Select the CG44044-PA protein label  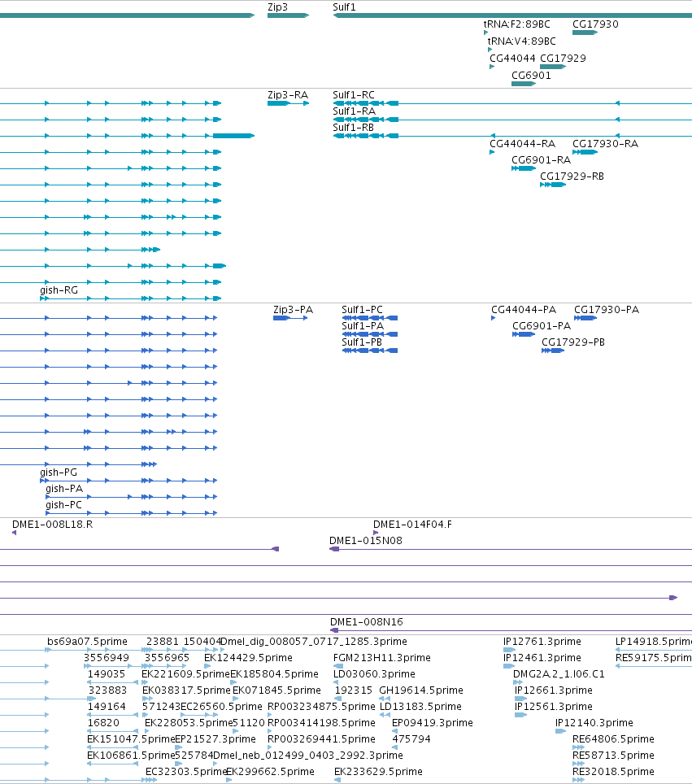pos(524,310)
